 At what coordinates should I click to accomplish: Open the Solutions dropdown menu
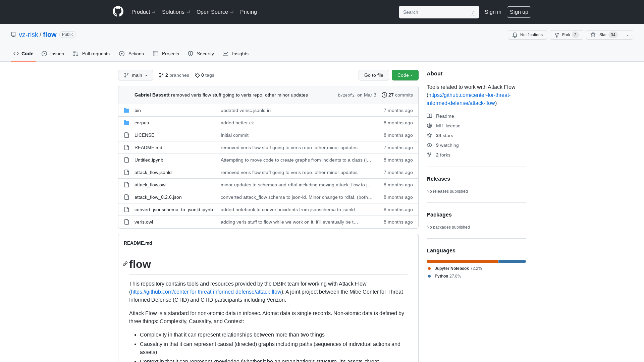176,12
